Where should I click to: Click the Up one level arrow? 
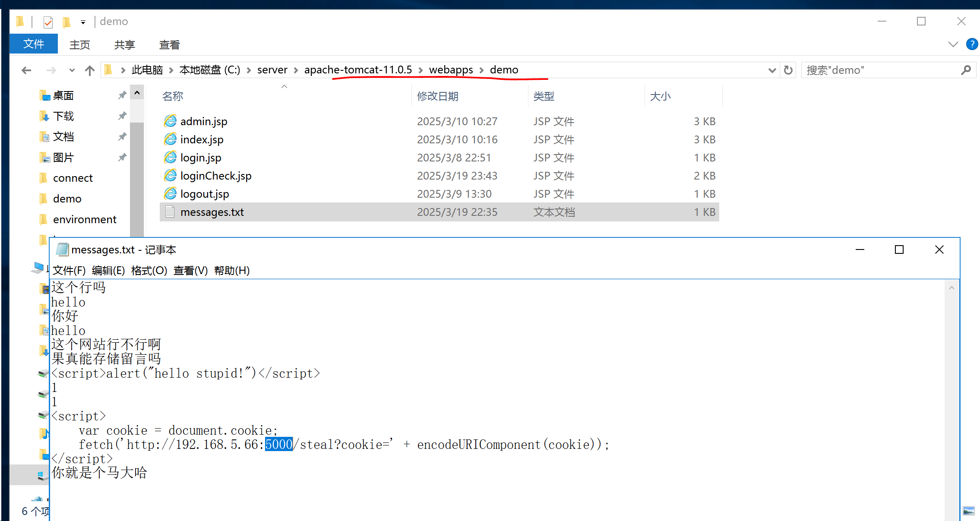pyautogui.click(x=90, y=70)
